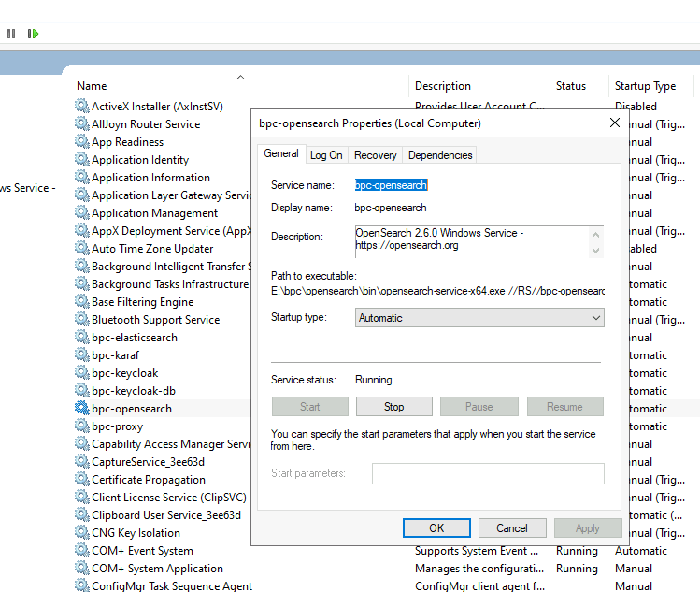700x592 pixels.
Task: Click gear icon beside Auto Time Zone Updater
Action: (x=81, y=249)
